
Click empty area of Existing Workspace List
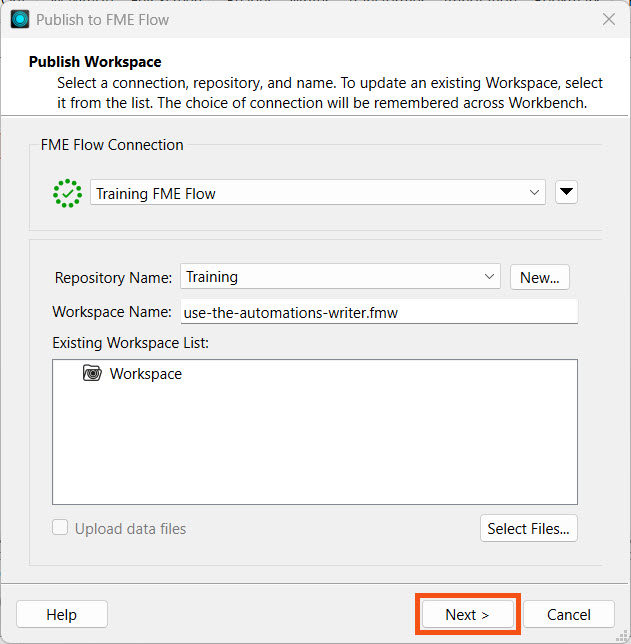click(x=315, y=450)
